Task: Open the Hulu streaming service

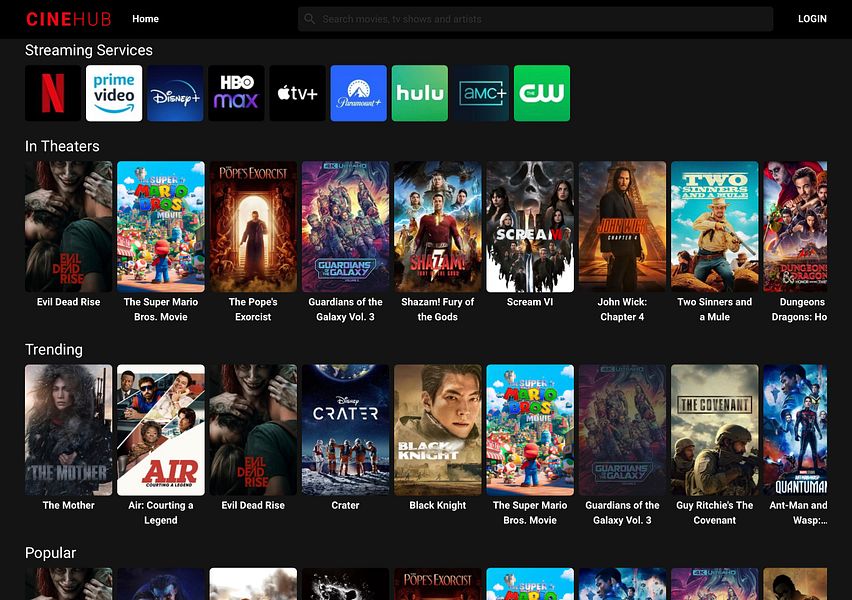Action: pyautogui.click(x=419, y=93)
